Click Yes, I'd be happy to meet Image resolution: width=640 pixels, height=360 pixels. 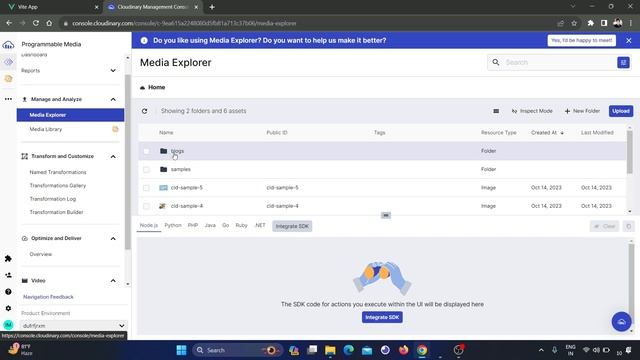[581, 40]
